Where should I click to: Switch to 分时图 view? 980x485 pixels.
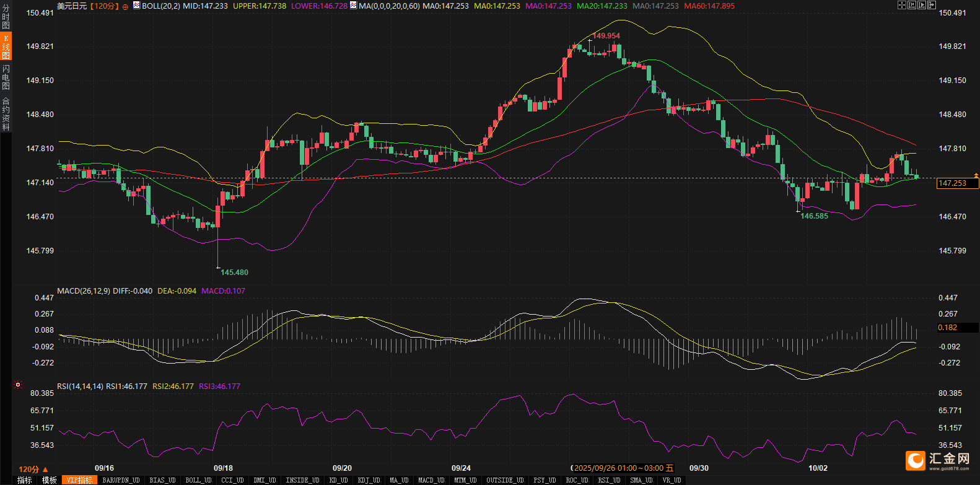coord(6,17)
